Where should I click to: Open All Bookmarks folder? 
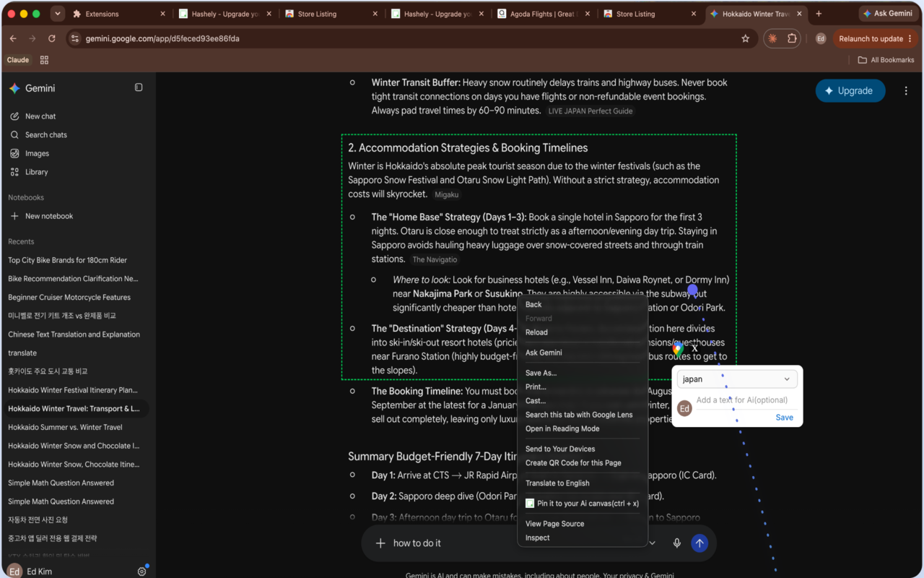(886, 60)
